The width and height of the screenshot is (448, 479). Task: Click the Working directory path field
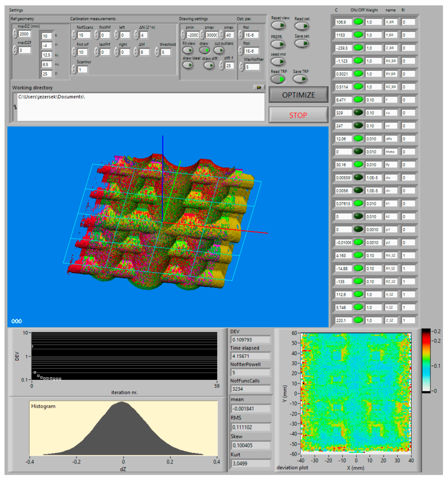point(141,107)
